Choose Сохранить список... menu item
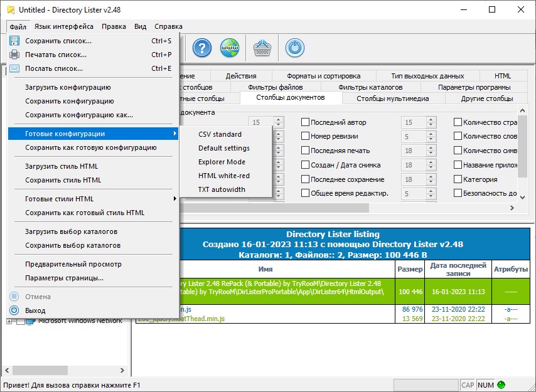Image resolution: width=536 pixels, height=392 pixels. coord(93,41)
